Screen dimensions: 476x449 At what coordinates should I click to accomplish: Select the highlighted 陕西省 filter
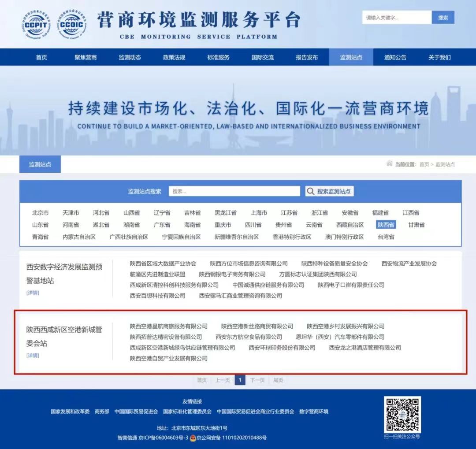[x=386, y=225]
